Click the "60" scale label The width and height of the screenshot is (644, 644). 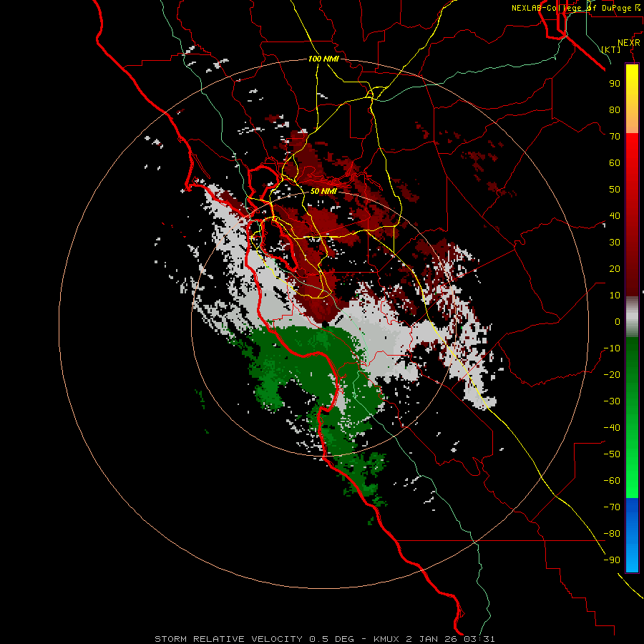click(615, 162)
